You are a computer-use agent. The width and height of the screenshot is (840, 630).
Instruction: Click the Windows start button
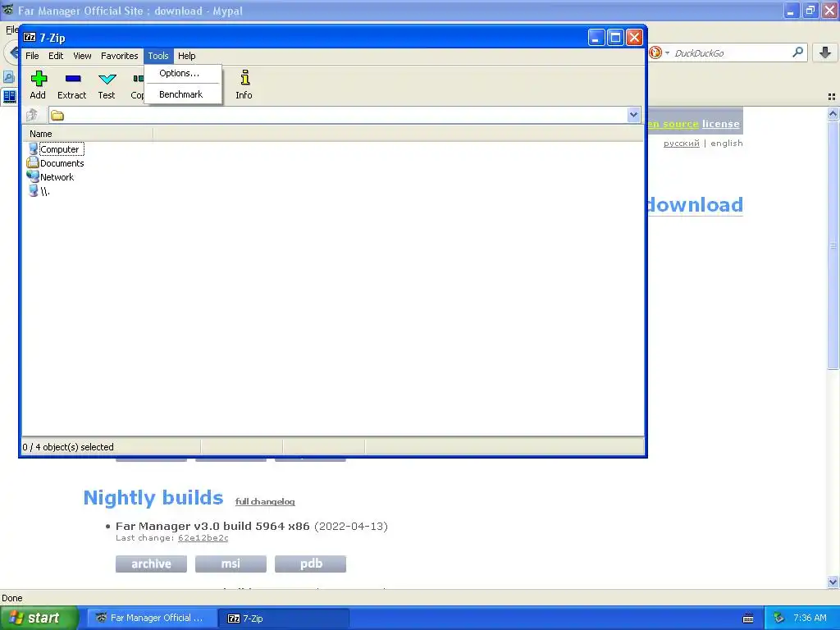pyautogui.click(x=39, y=619)
